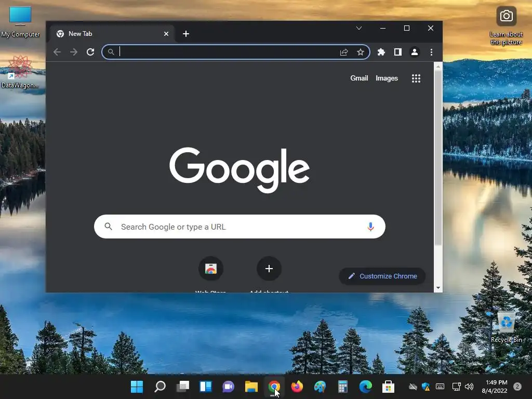The image size is (532, 399).
Task: Open the Chrome side panel icon
Action: [397, 52]
